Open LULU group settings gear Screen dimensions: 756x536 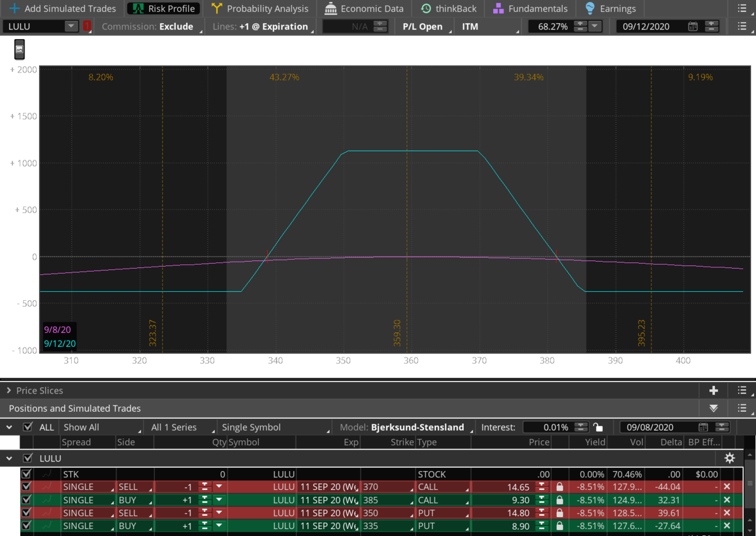click(730, 458)
